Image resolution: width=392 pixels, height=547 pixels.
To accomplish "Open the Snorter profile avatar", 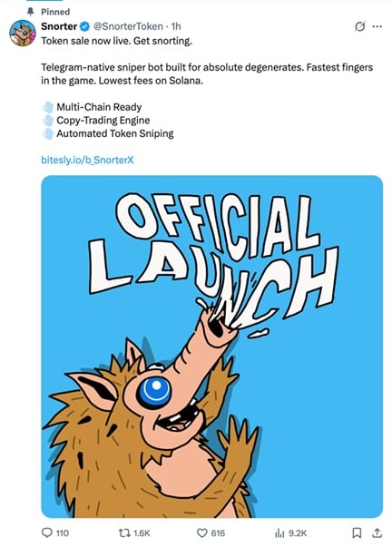I will coord(23,34).
